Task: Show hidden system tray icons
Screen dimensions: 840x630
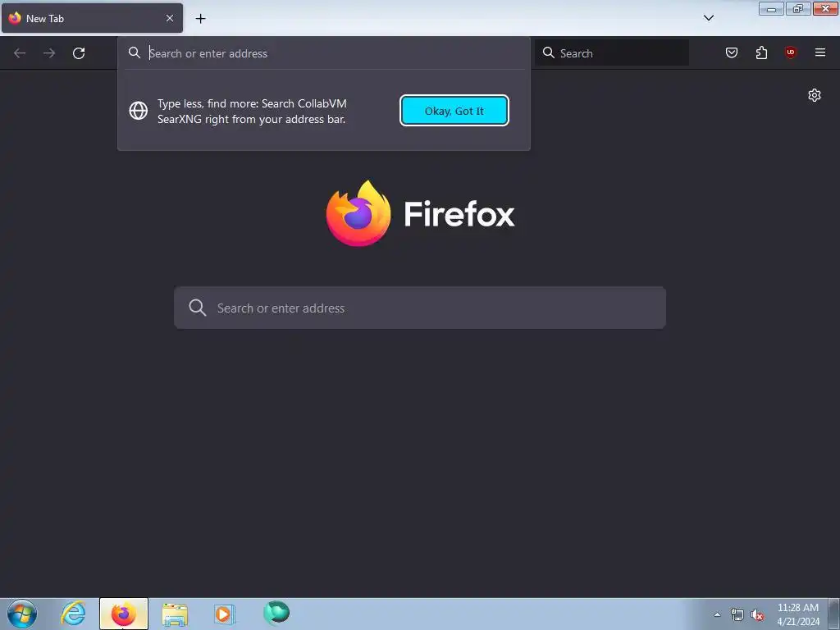Action: tap(717, 614)
